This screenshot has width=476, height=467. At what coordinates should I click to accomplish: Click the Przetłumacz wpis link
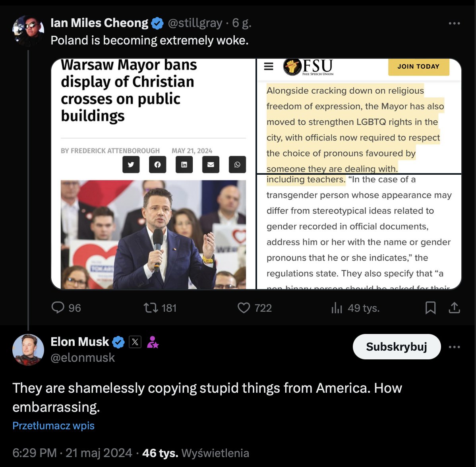[x=54, y=426]
